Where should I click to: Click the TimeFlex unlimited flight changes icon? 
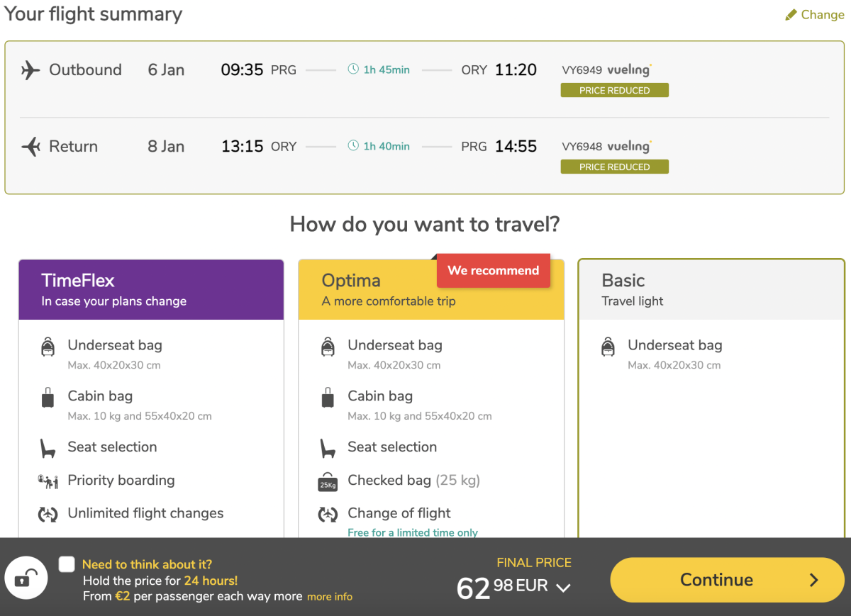point(48,514)
